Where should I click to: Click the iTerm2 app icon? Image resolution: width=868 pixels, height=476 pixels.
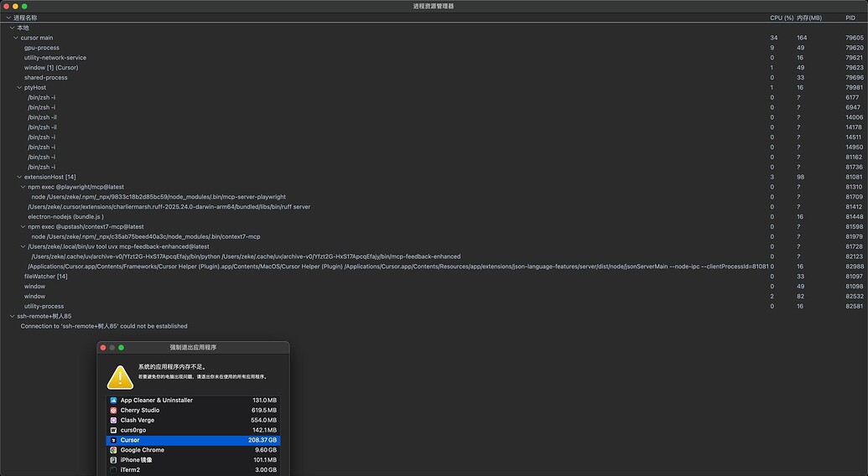(113, 470)
